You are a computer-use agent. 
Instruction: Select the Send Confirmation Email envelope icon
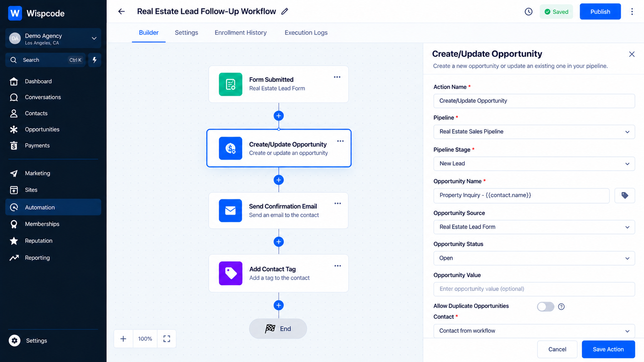[x=231, y=210]
